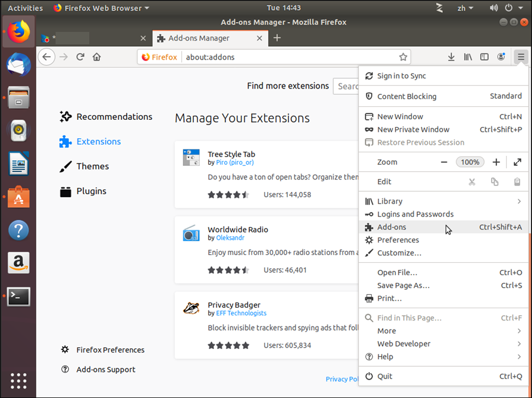Toggle the sidebar view toolbar icon
Viewport: 532px width, 398px height.
click(484, 57)
